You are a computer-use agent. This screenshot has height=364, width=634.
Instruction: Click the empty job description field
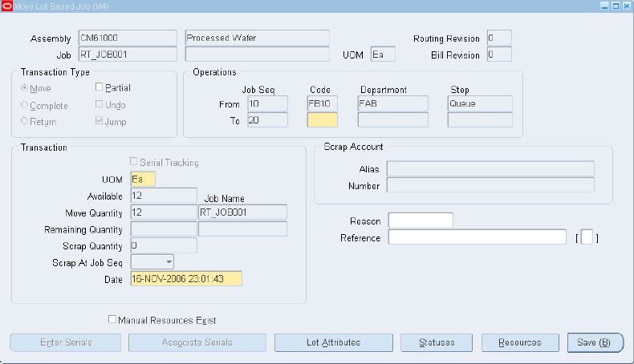tap(257, 55)
